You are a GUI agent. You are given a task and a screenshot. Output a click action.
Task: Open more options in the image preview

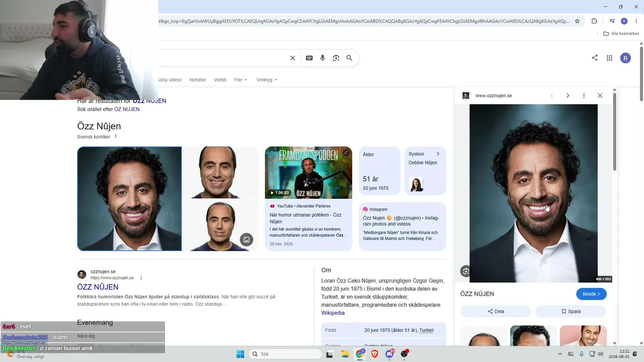coord(584,96)
